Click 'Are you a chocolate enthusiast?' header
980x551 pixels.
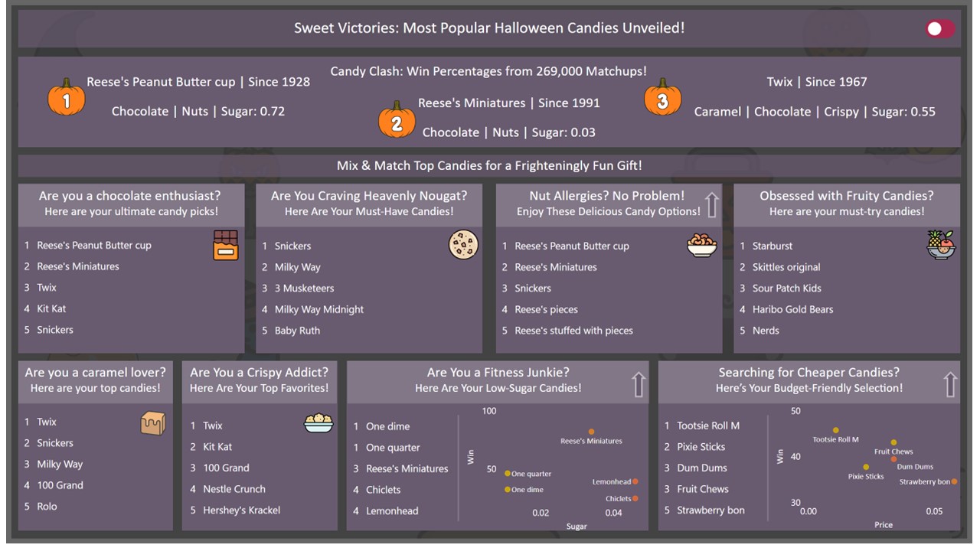point(131,196)
